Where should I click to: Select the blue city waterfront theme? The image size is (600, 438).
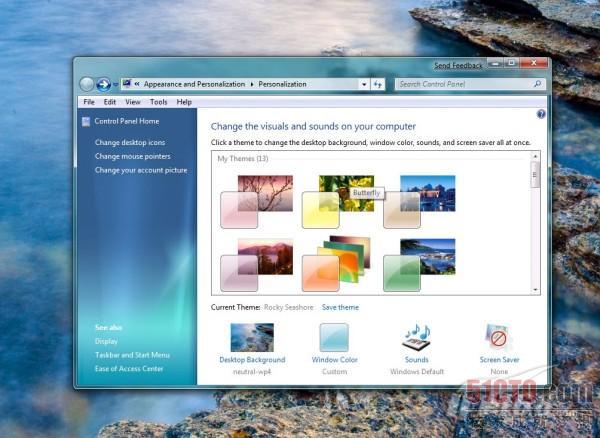pyautogui.click(x=419, y=202)
